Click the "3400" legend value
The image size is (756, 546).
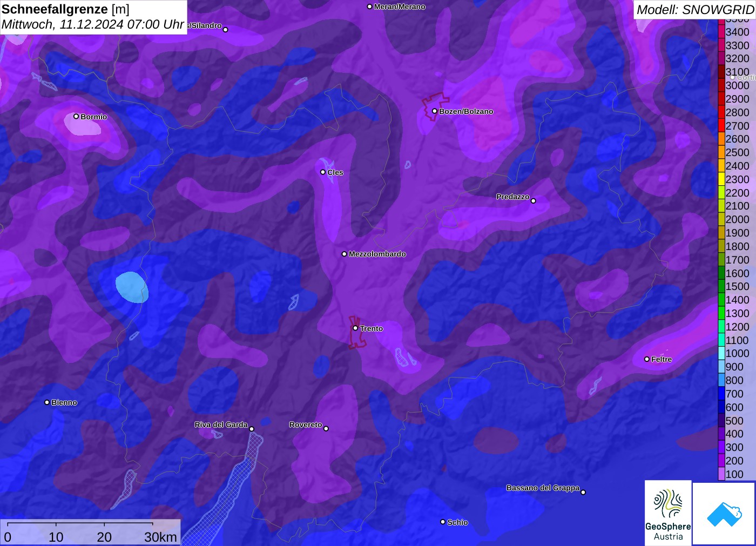[x=738, y=32]
